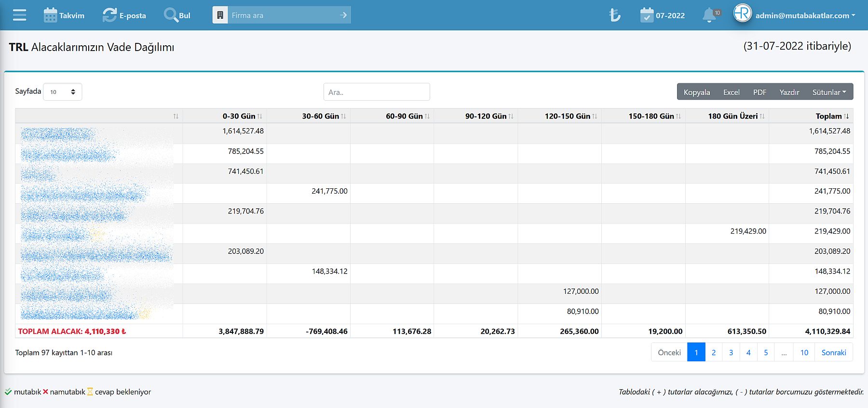Focus the Ara.. table search field
This screenshot has height=408, width=868.
click(377, 92)
